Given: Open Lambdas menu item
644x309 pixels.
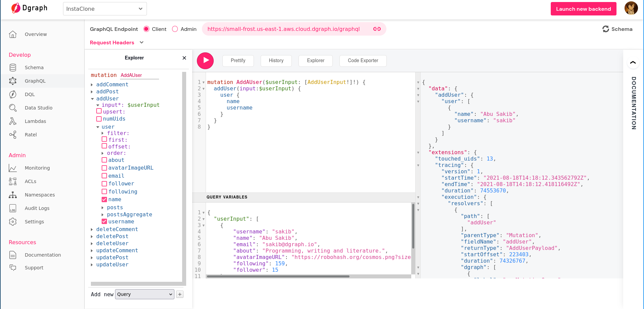Looking at the screenshot, I should pyautogui.click(x=36, y=121).
